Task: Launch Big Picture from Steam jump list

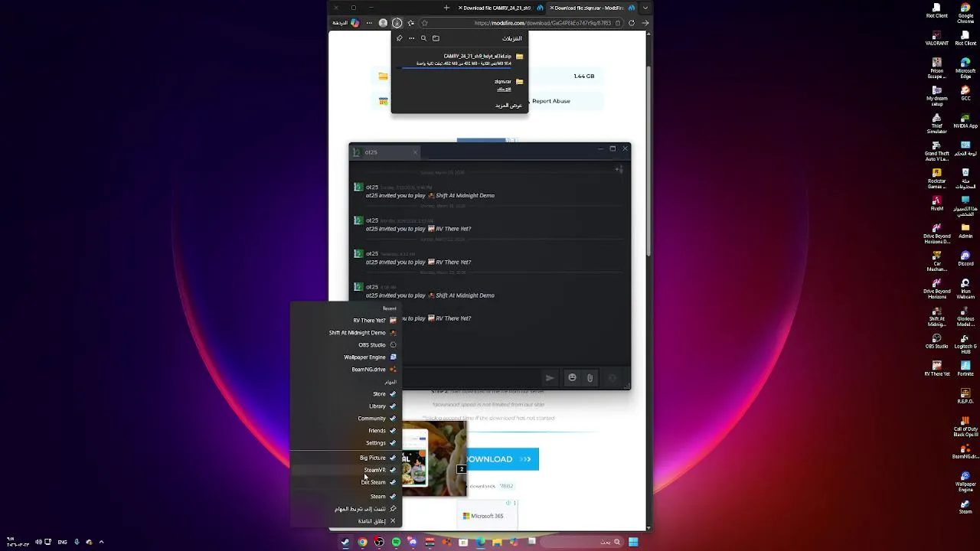Action: (345, 458)
